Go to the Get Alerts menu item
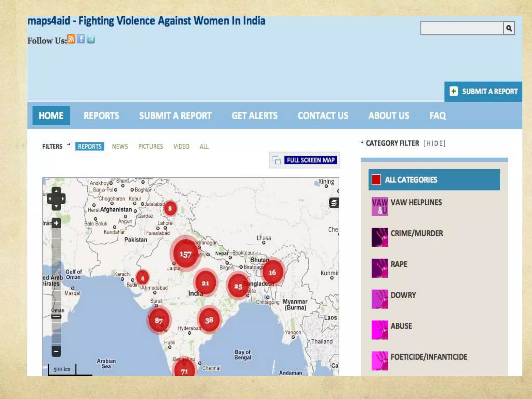The image size is (532, 399). [254, 116]
